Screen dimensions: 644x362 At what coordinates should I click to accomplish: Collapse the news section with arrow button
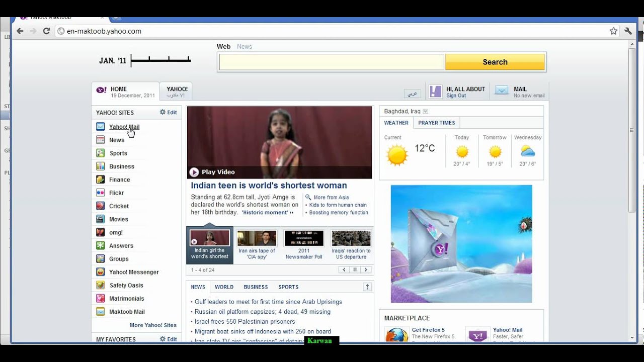[x=367, y=287]
